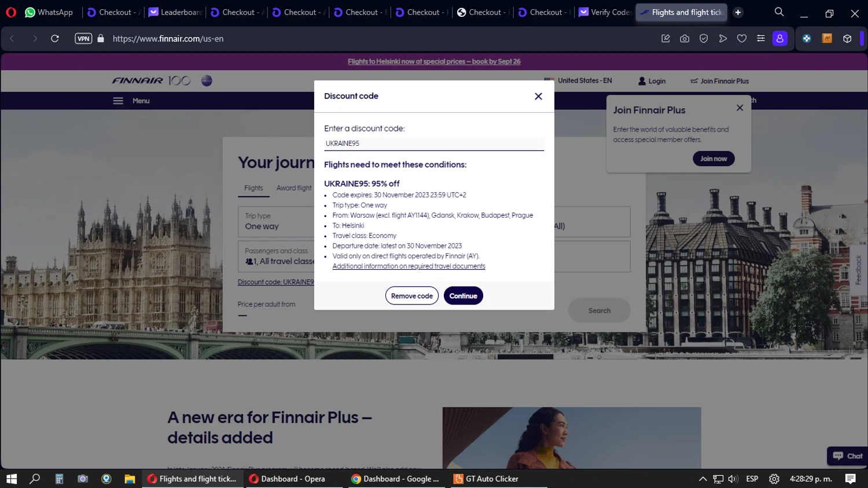Image resolution: width=868 pixels, height=488 pixels.
Task: Open the Calculator taskbar icon
Action: point(59,479)
